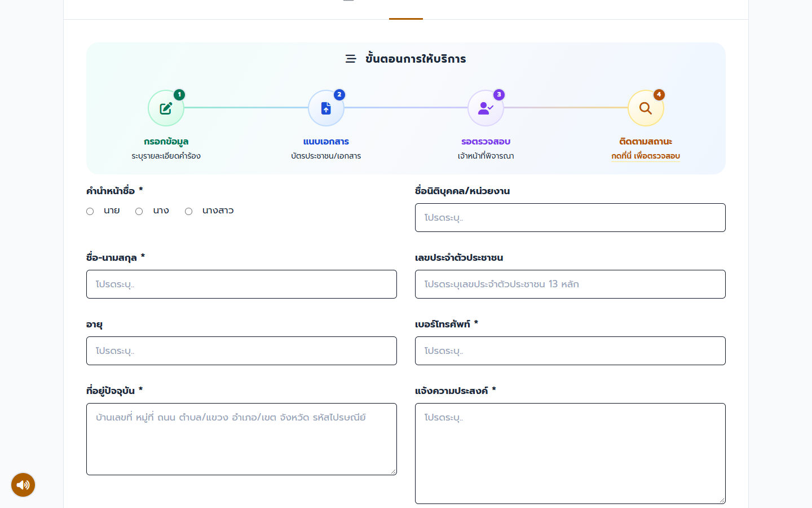812x508 pixels.
Task: Focus the แจ้งความประสงค์ textarea
Action: coord(570,453)
